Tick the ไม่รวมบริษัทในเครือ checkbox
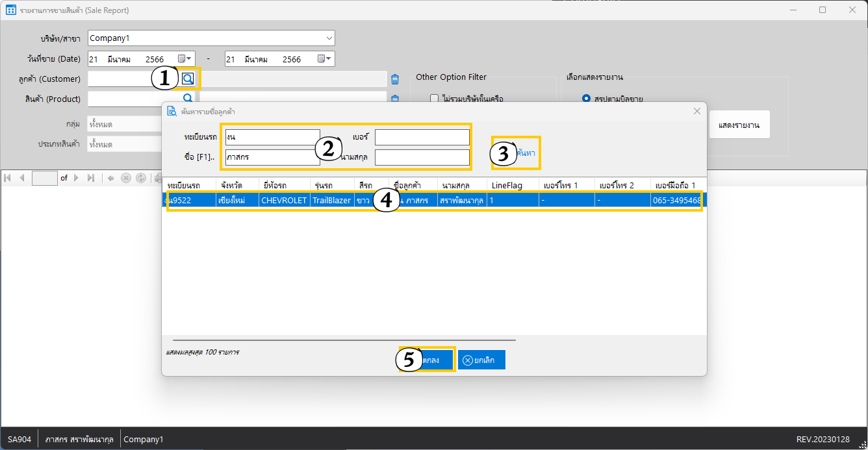 click(x=434, y=99)
